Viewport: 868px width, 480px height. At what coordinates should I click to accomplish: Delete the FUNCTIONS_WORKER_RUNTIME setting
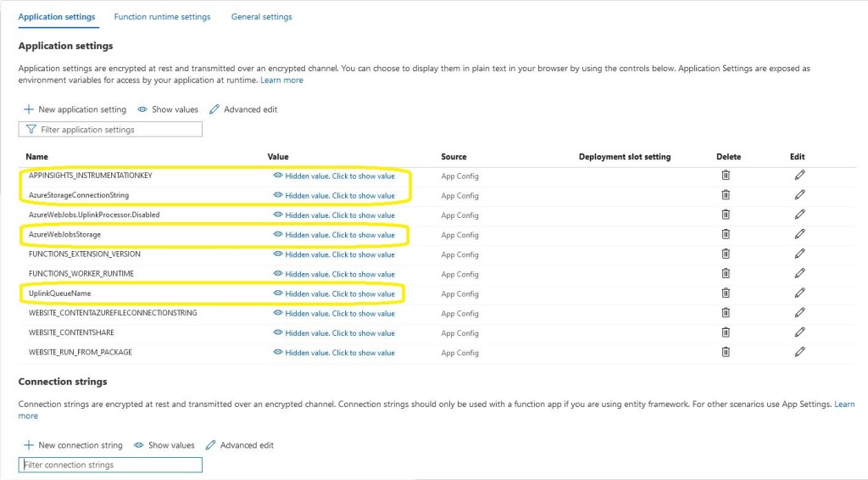tap(726, 274)
